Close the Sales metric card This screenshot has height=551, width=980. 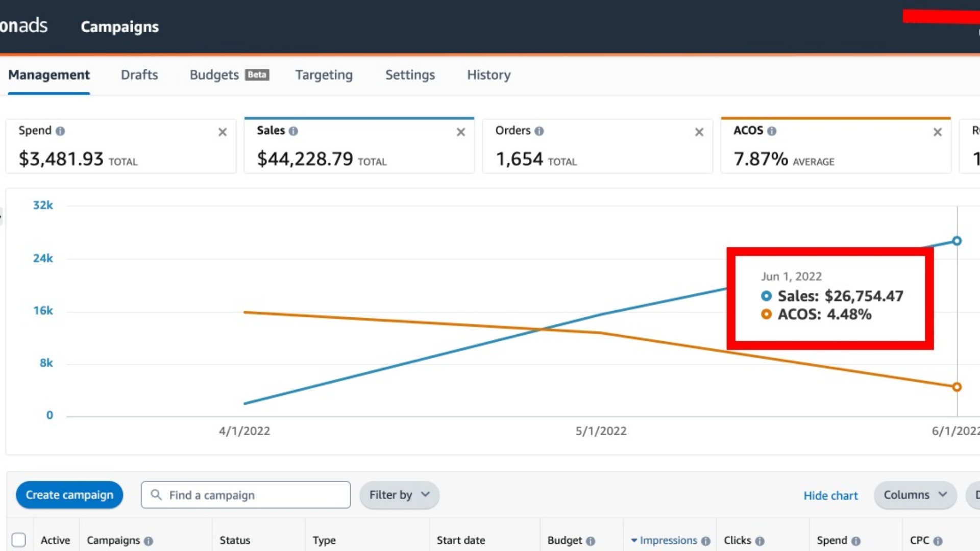point(461,132)
